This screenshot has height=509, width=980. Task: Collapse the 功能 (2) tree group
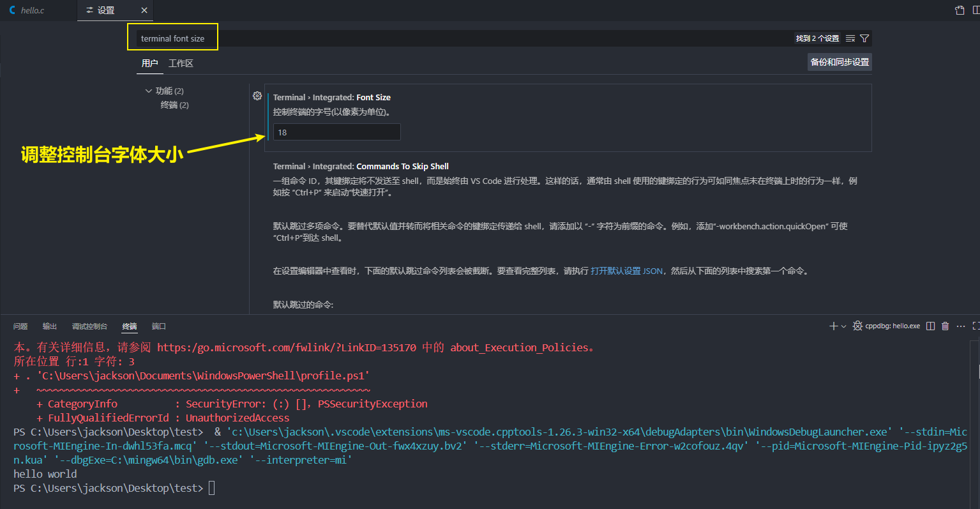[149, 91]
